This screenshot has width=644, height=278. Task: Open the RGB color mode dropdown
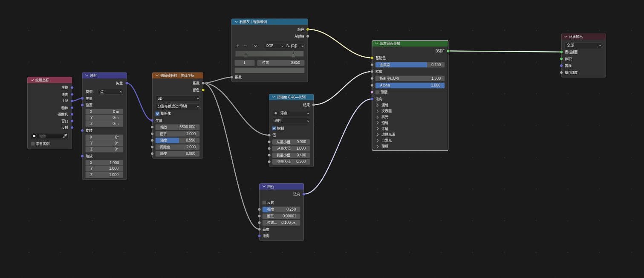274,46
